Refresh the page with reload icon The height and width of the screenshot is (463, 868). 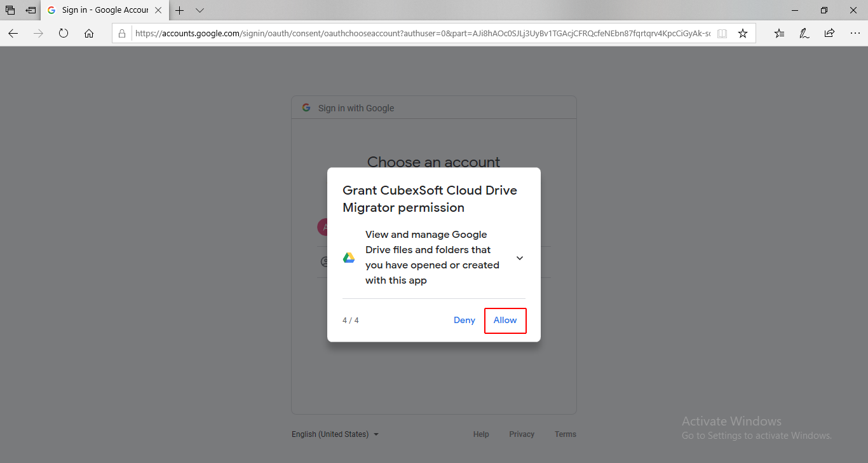[64, 34]
